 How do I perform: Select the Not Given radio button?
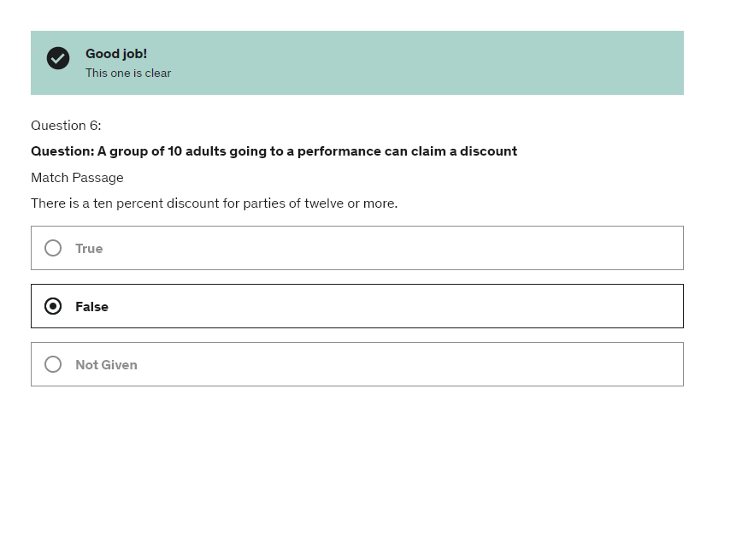[x=53, y=364]
